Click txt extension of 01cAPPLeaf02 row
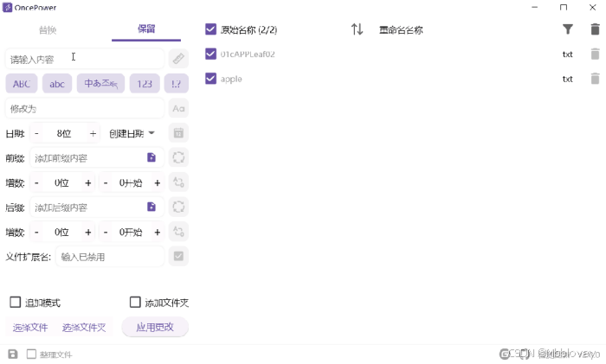The height and width of the screenshot is (364, 606). (567, 54)
